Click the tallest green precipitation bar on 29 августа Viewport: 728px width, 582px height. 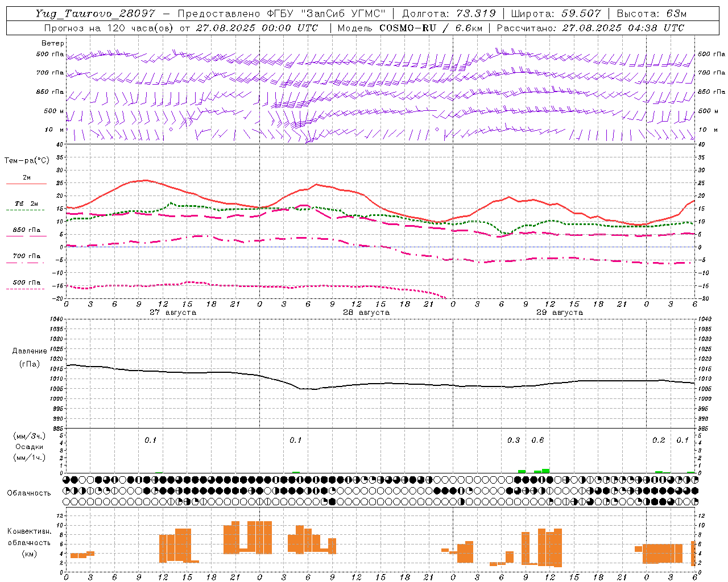pyautogui.click(x=546, y=471)
